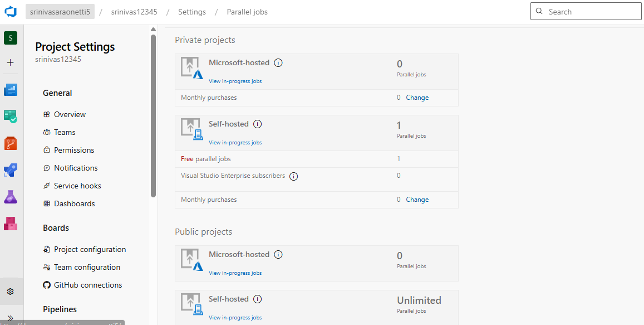Image resolution: width=644 pixels, height=325 pixels.
Task: Show info for private Microsoft-hosted jobs
Action: (278, 63)
